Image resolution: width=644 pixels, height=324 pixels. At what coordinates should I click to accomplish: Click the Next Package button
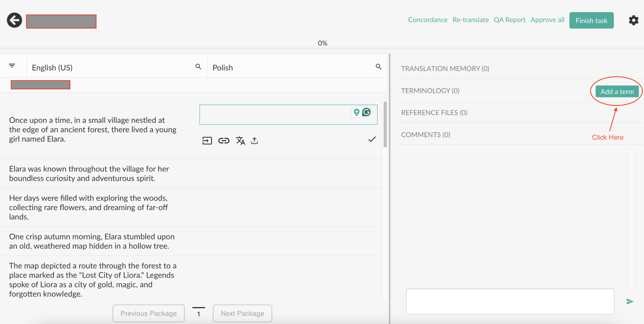click(242, 314)
